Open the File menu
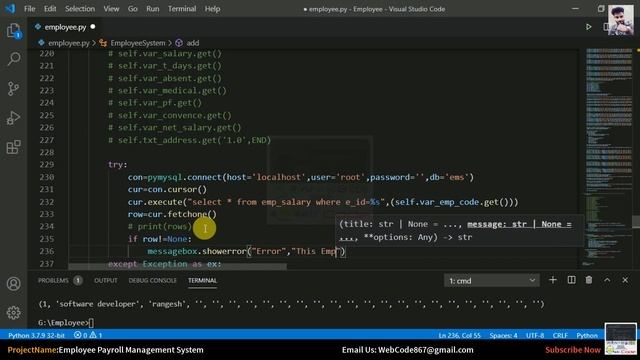 click(x=29, y=9)
